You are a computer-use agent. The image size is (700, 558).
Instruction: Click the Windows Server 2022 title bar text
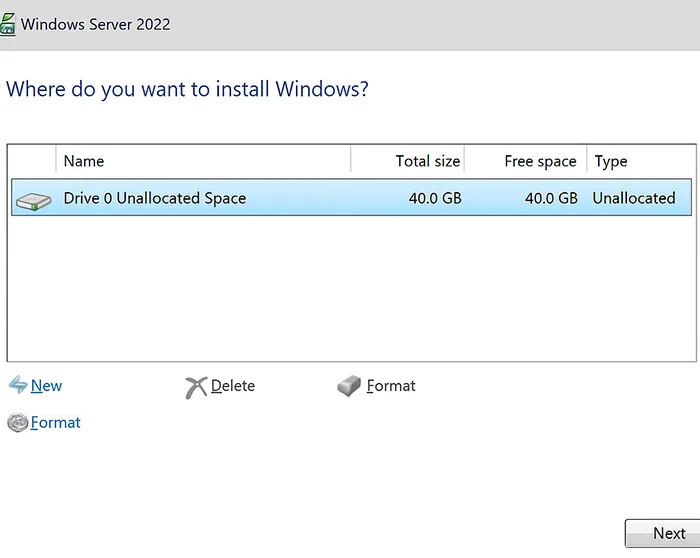point(96,24)
